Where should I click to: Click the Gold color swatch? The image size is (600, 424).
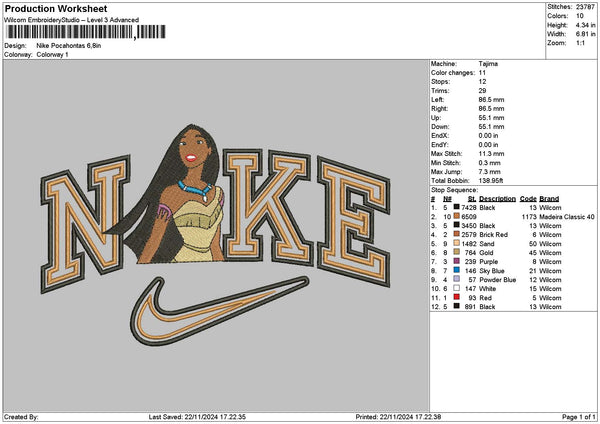[457, 252]
